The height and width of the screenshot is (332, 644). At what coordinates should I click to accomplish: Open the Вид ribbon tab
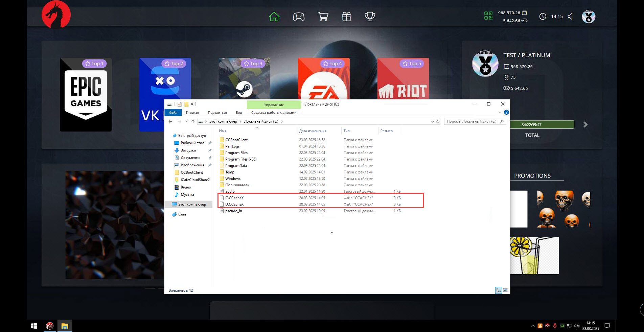238,113
